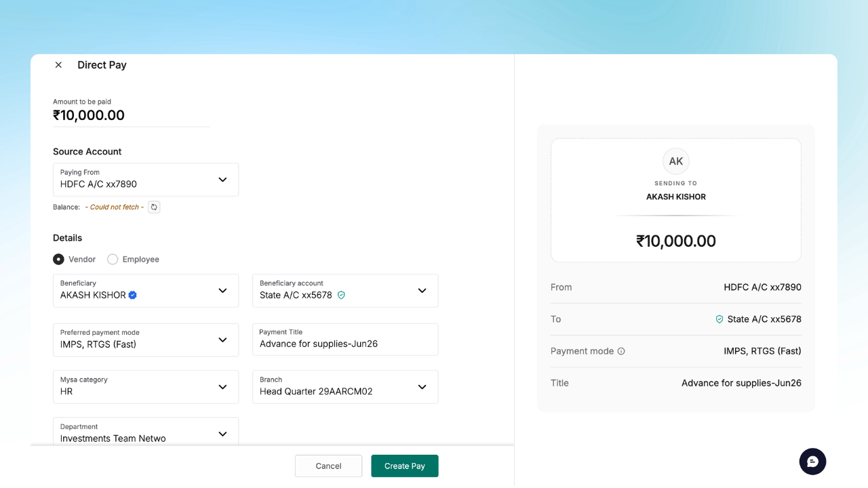Click shield icon in Beneficiary account field
868x488 pixels.
click(341, 295)
